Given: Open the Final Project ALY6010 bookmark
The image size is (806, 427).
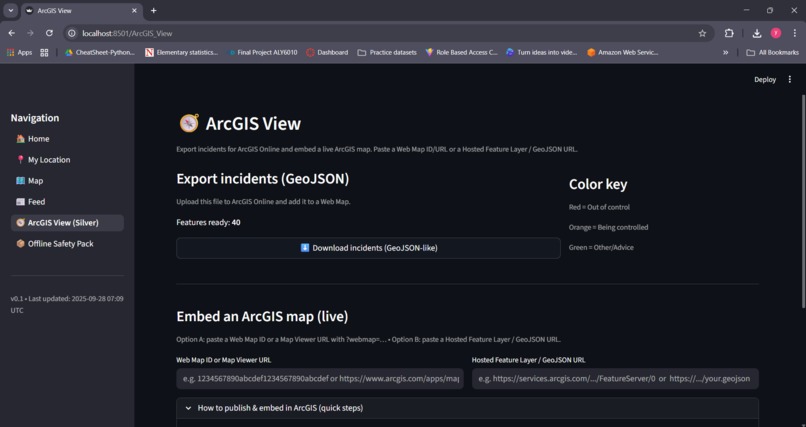Looking at the screenshot, I should tap(263, 52).
